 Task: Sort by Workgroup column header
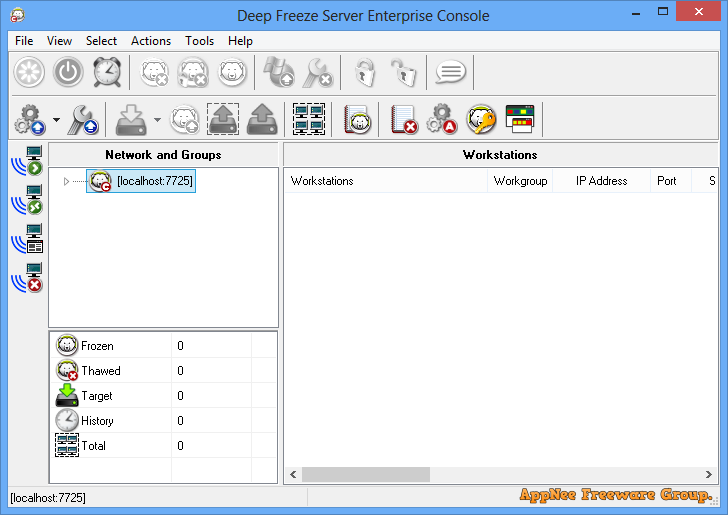520,181
